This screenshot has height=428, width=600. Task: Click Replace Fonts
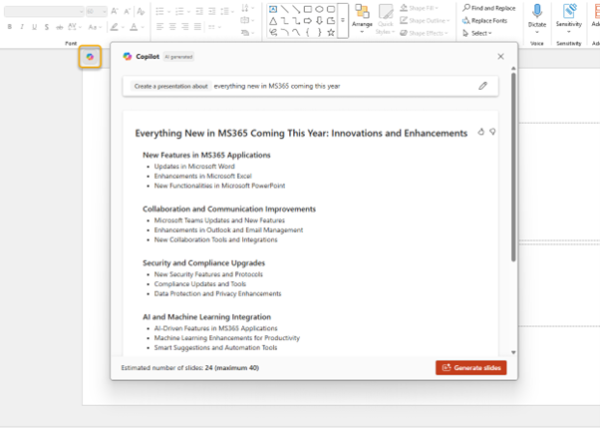(x=485, y=21)
